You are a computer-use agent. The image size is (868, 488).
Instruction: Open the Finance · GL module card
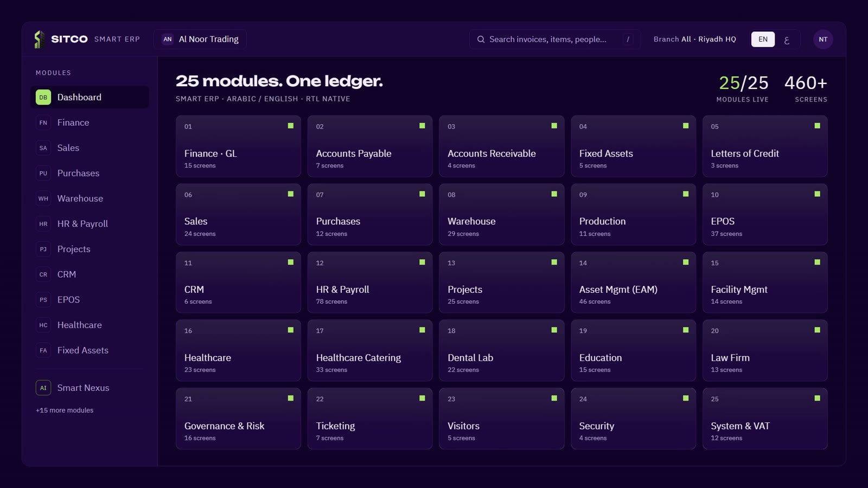tap(238, 146)
